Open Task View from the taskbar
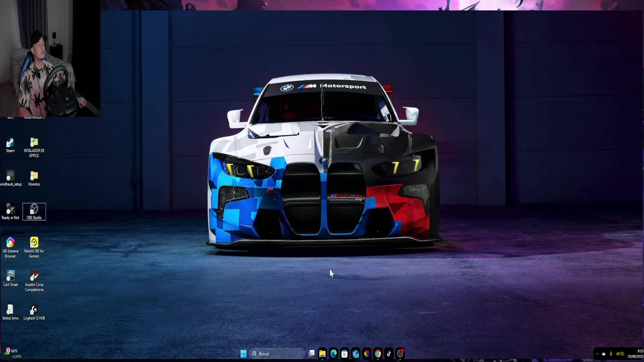This screenshot has height=362, width=644. tap(311, 353)
